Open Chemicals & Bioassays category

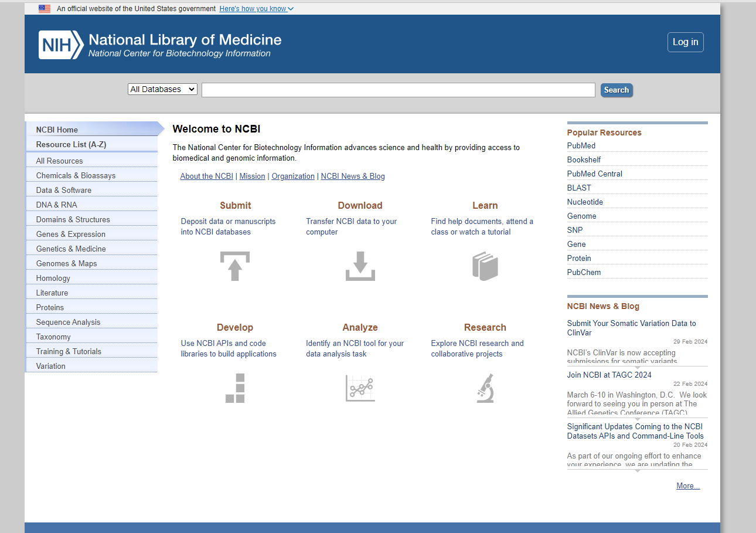point(92,175)
